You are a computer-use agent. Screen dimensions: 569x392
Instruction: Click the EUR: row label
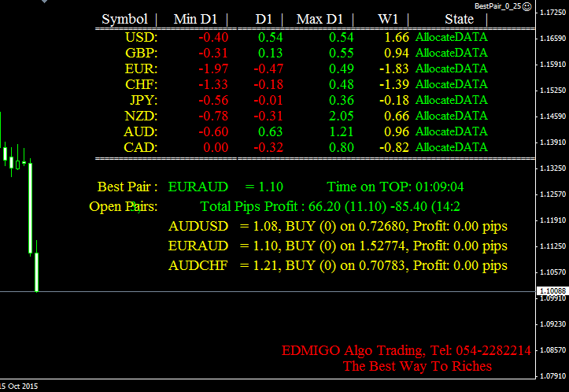141,69
